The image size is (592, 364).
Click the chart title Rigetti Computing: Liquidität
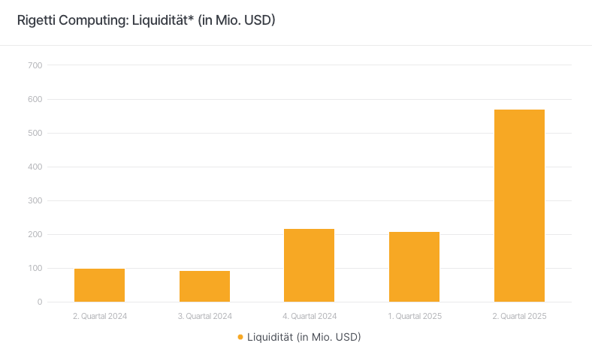(x=146, y=20)
